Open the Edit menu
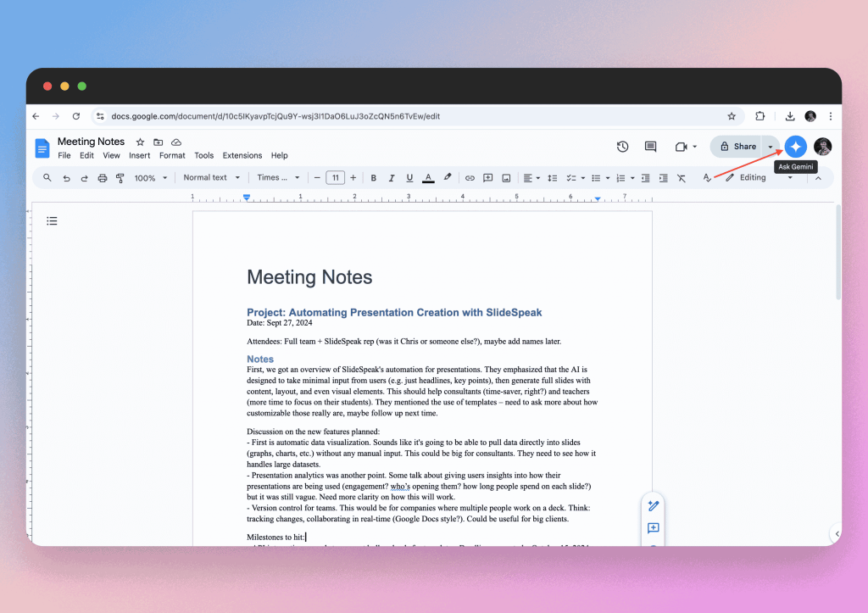Viewport: 868px width, 613px height. [x=86, y=156]
